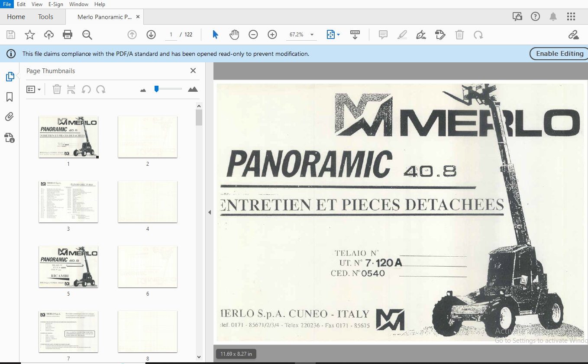Open the Bookmarks panel
This screenshot has width=588, height=364.
pos(10,97)
